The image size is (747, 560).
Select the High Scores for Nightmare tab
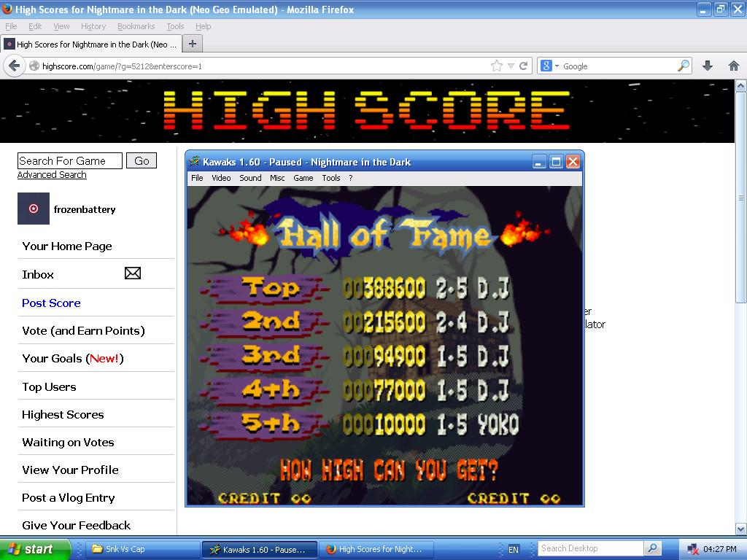pos(91,44)
